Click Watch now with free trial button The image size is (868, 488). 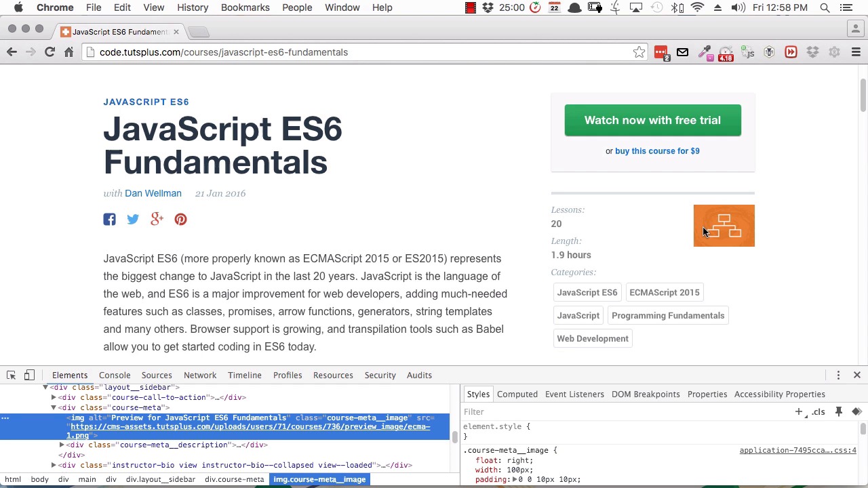pos(652,120)
